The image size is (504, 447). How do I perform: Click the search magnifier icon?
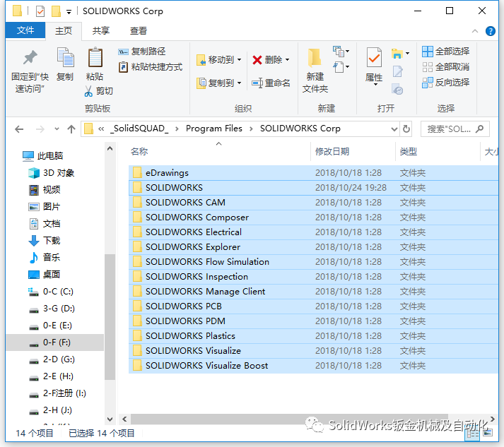coord(479,129)
